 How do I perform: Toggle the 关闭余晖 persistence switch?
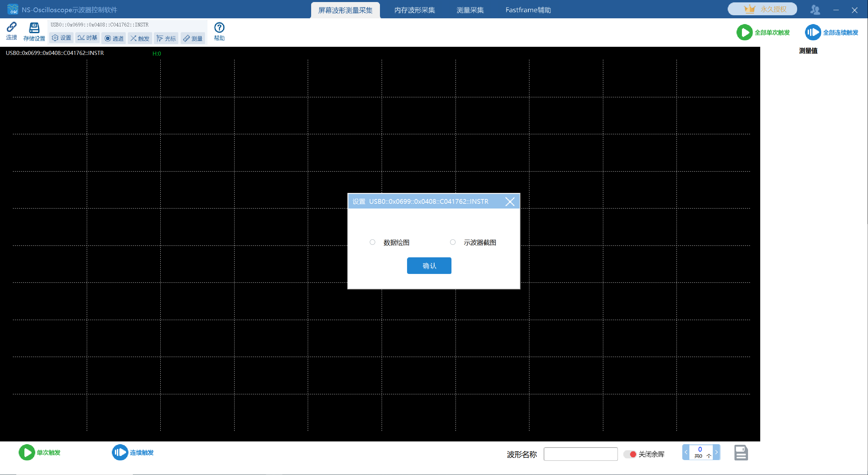(x=630, y=454)
